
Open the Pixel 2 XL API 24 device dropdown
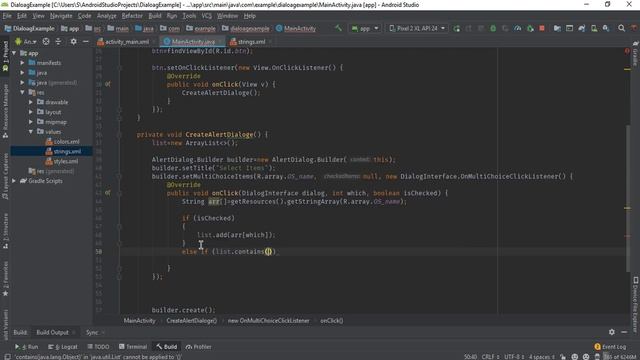pyautogui.click(x=416, y=28)
